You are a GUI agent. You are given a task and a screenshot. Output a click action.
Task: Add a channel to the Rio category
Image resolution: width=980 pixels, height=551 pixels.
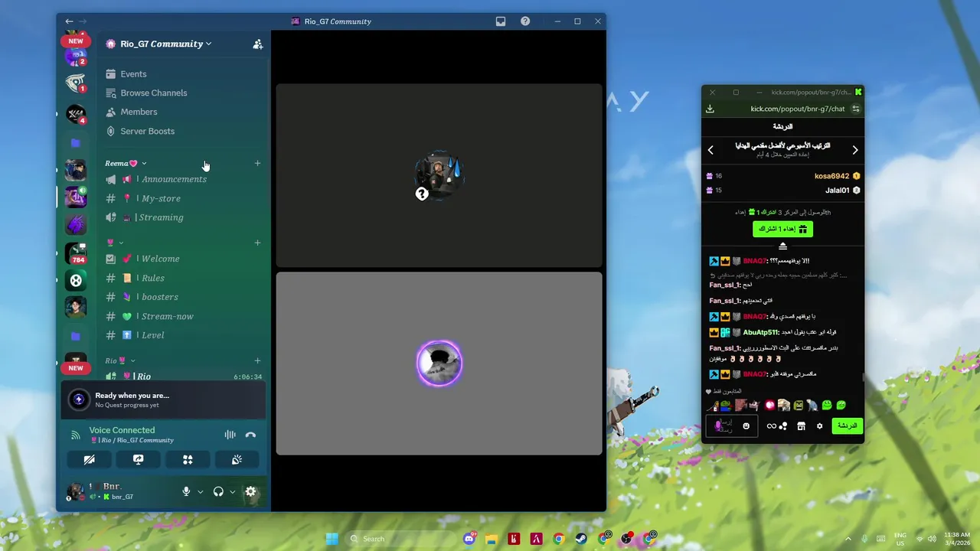(x=257, y=360)
